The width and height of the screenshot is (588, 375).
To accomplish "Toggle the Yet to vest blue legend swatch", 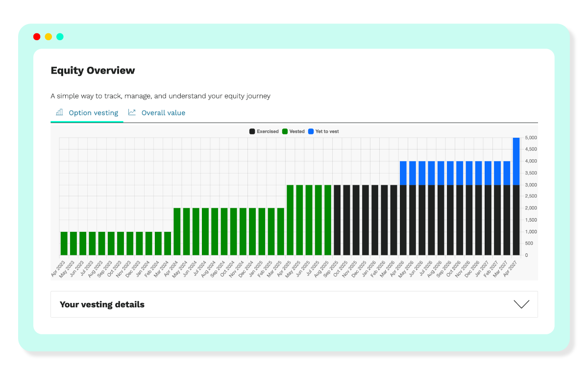I will pyautogui.click(x=311, y=131).
